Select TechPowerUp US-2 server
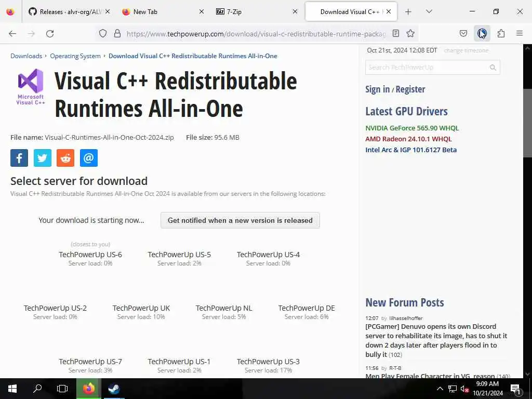Screen dimensions: 532x399 point(55,312)
